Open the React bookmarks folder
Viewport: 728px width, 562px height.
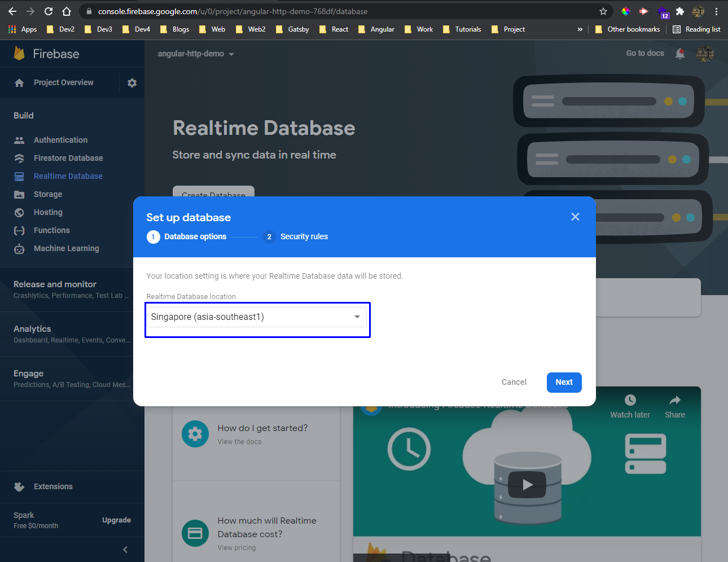[x=334, y=29]
